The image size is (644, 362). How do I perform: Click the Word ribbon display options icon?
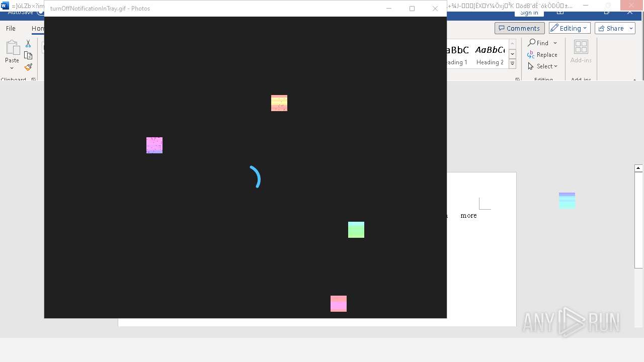(x=560, y=12)
